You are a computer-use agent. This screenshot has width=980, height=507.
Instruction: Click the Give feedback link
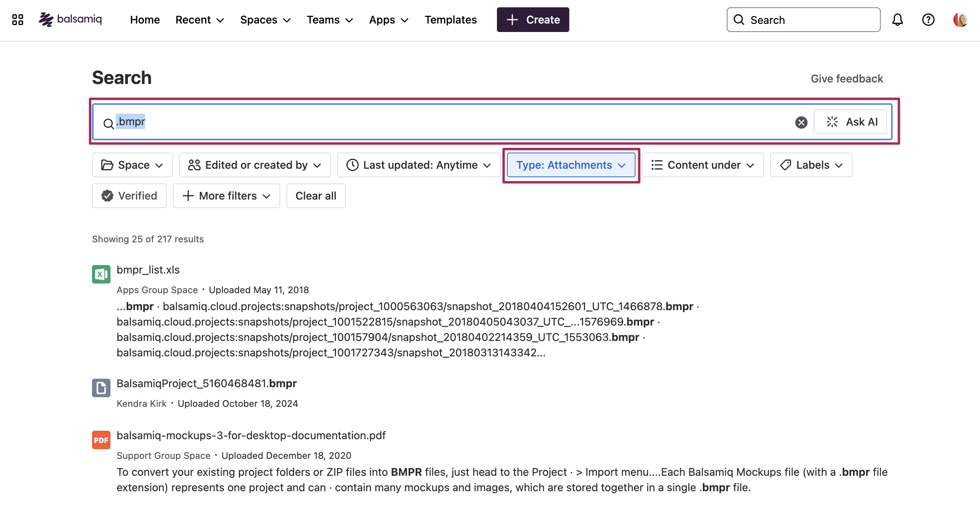click(847, 79)
